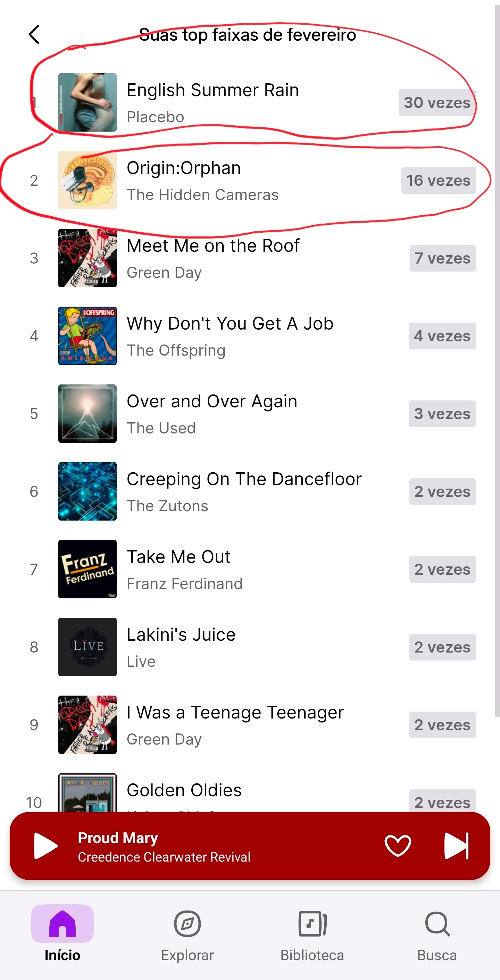Open English Summer Rain album cover
500x980 pixels.
pyautogui.click(x=87, y=102)
